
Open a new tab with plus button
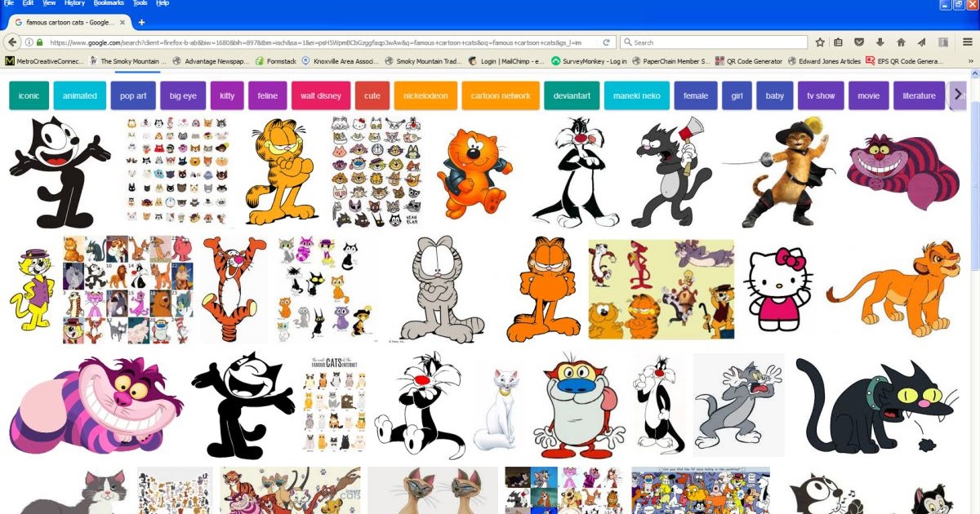click(x=141, y=22)
